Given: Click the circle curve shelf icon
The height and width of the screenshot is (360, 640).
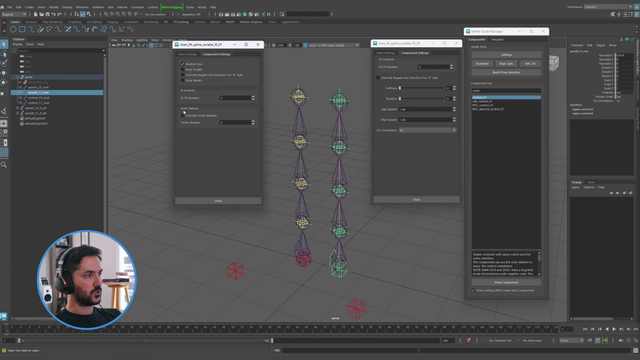Looking at the screenshot, I should [13, 29].
